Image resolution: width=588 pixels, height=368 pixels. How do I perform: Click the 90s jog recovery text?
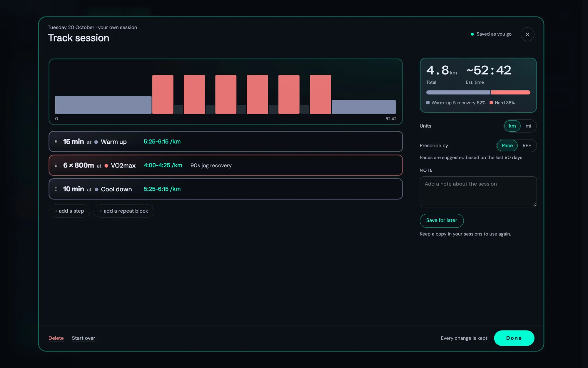[x=211, y=165]
